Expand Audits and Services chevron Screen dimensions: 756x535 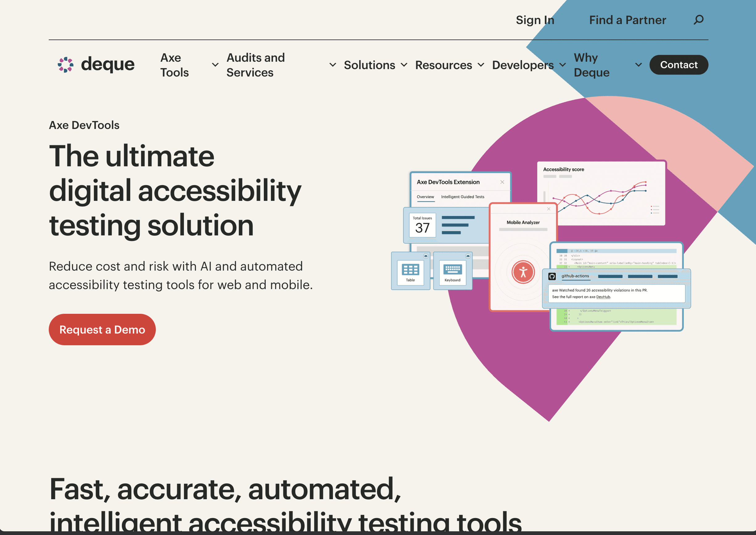point(333,65)
